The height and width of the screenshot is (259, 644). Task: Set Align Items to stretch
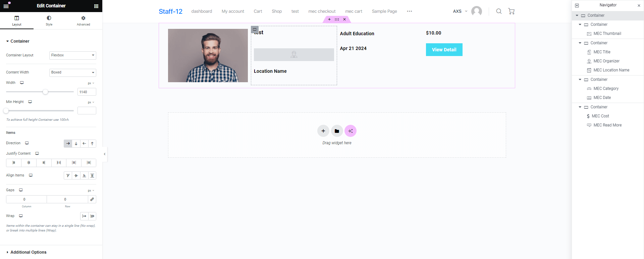[92, 175]
